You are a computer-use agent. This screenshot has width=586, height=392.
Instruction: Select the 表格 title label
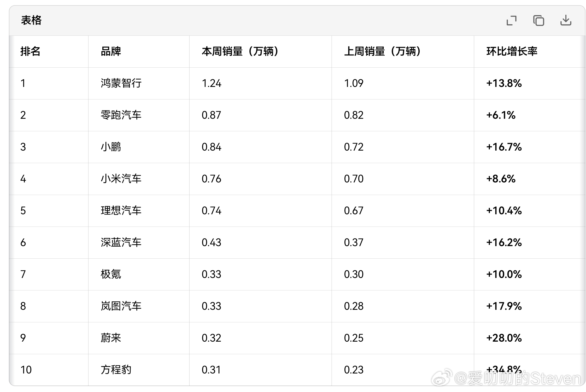[x=31, y=20]
